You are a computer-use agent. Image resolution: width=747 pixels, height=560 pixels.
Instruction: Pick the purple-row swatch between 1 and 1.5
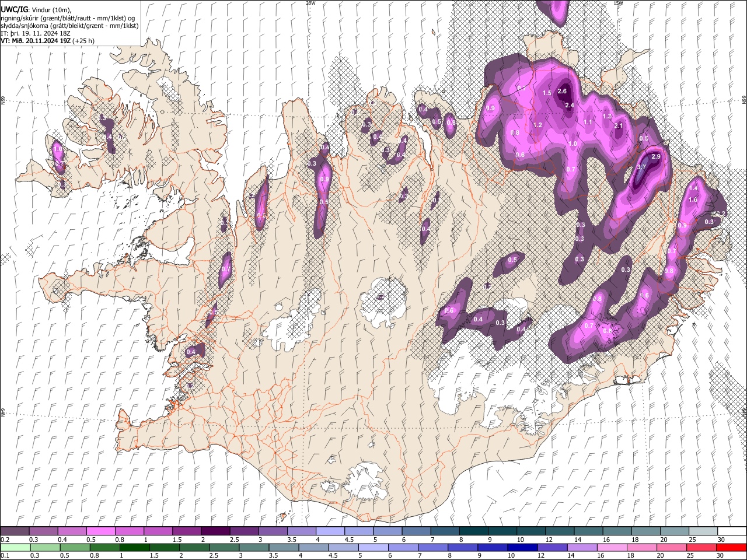coord(158,531)
